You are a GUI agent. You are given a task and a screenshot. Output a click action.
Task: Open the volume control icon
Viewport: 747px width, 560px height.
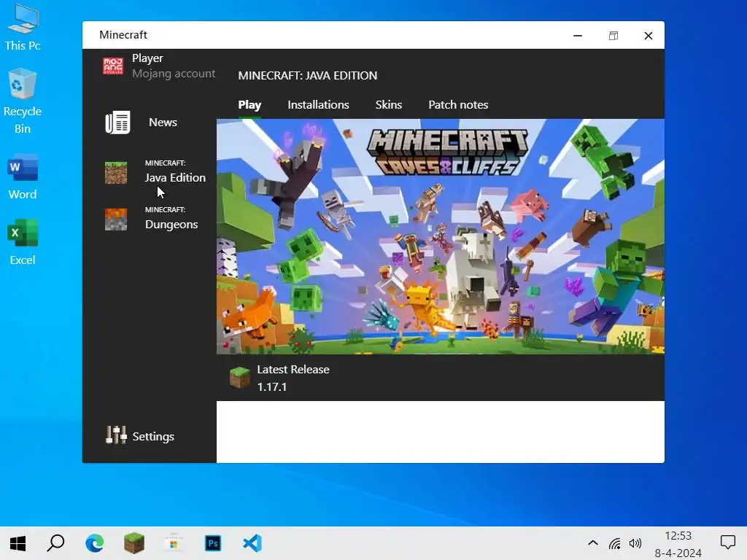[x=635, y=543]
